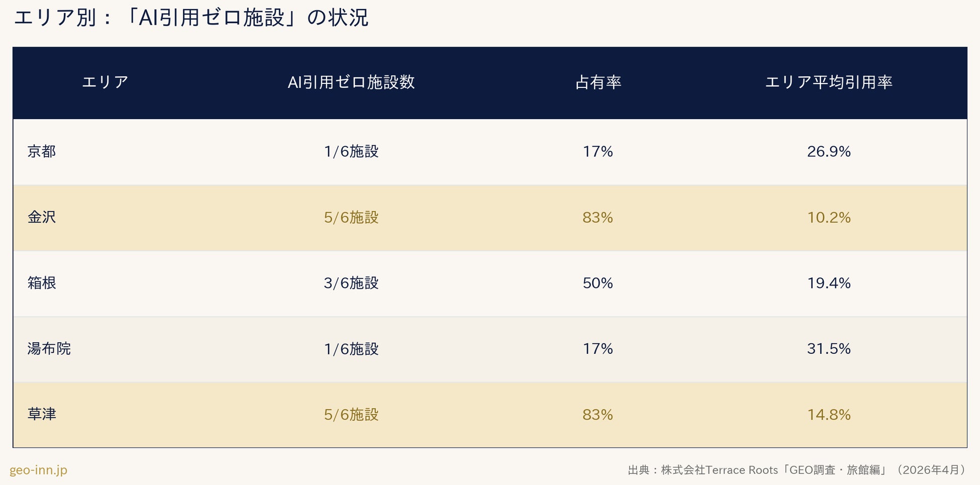Select the 湯布院 row label
Screen dimensions: 980x485
coord(49,349)
